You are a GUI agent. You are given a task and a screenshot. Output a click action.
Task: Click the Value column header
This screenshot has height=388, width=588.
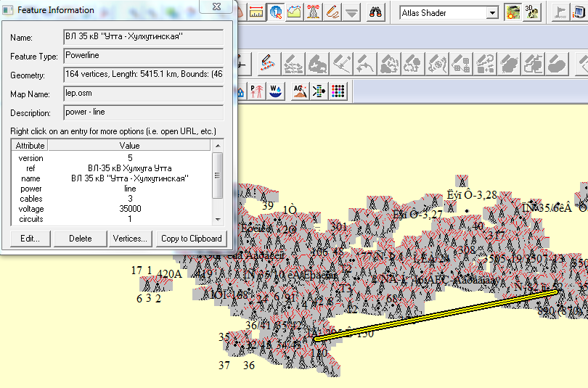click(129, 146)
